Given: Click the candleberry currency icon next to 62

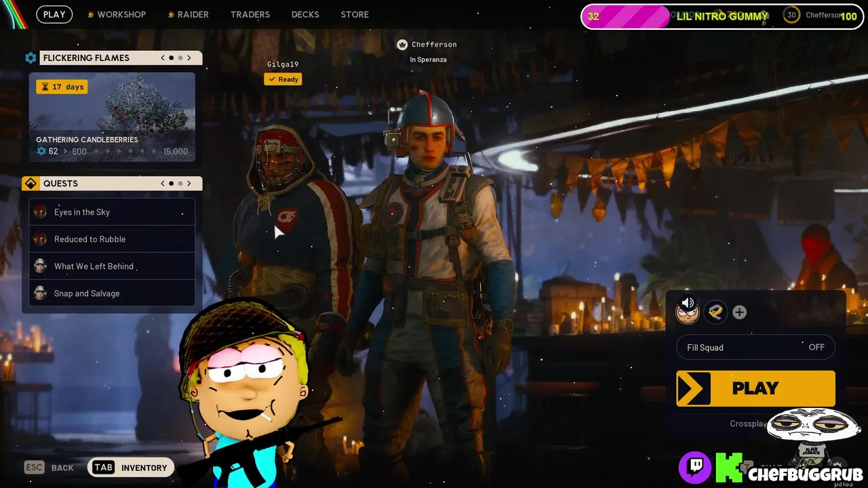Looking at the screenshot, I should [41, 151].
